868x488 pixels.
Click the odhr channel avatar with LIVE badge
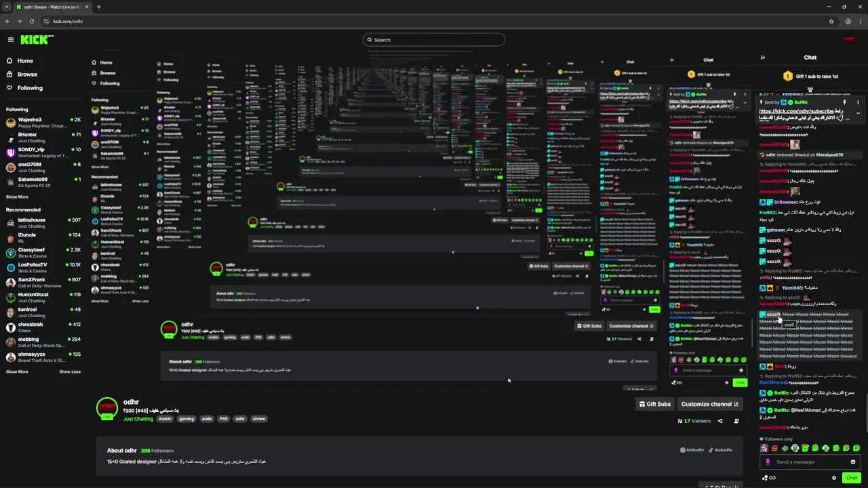(x=107, y=409)
